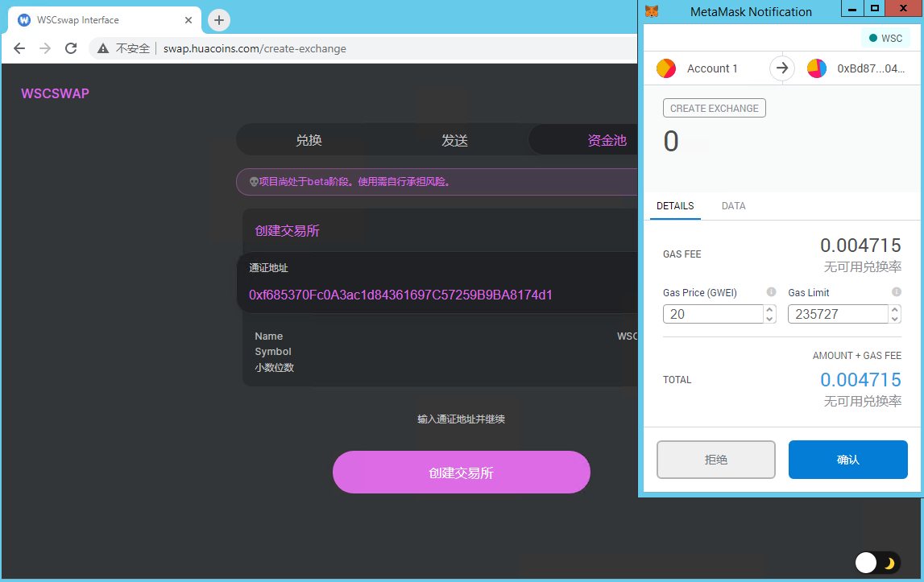Click the 创建交易所 heading
Viewport: 924px width, 582px height.
[287, 230]
